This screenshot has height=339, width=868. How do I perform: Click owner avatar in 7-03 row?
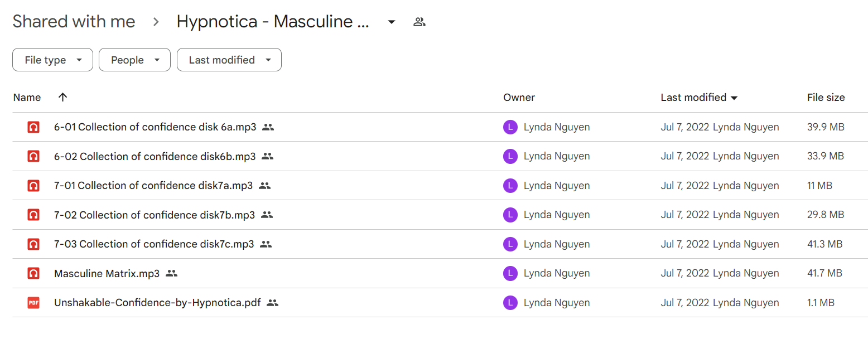tap(510, 244)
